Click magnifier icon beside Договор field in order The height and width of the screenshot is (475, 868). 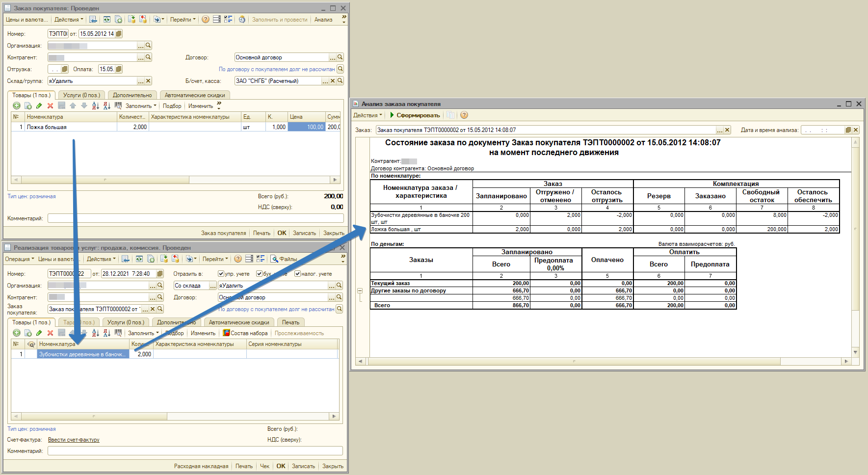tap(340, 57)
